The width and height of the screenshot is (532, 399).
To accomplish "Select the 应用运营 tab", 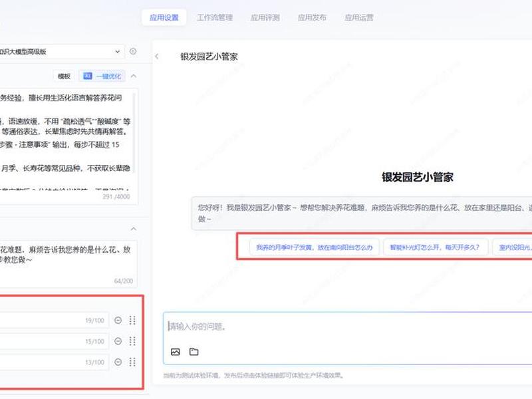I will [x=359, y=18].
